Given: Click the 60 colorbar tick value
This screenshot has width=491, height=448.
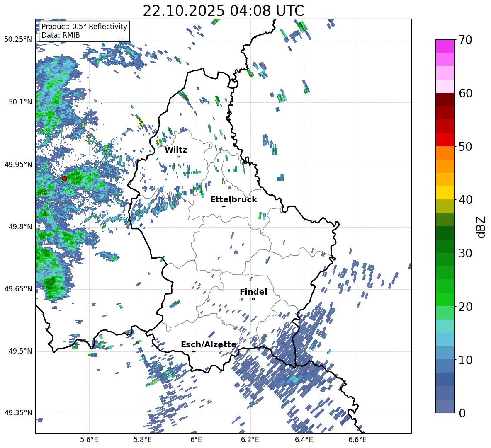Looking at the screenshot, I should pos(465,93).
